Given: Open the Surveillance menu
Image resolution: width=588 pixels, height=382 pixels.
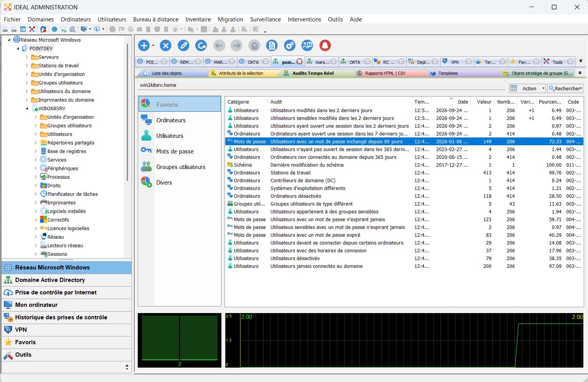Looking at the screenshot, I should pyautogui.click(x=265, y=19).
